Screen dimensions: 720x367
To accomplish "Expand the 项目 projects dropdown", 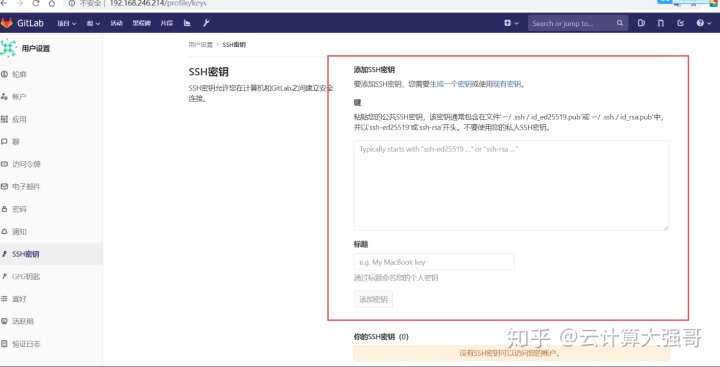I will click(x=67, y=23).
